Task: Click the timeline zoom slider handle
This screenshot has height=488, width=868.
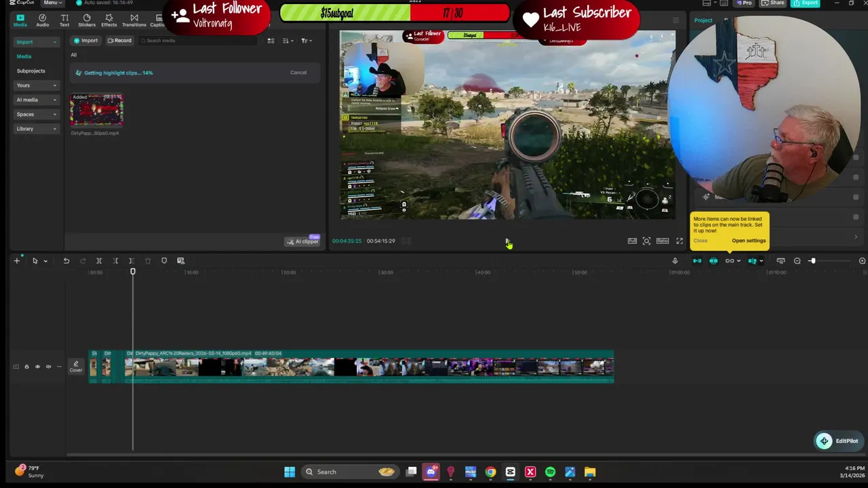Action: (x=812, y=261)
